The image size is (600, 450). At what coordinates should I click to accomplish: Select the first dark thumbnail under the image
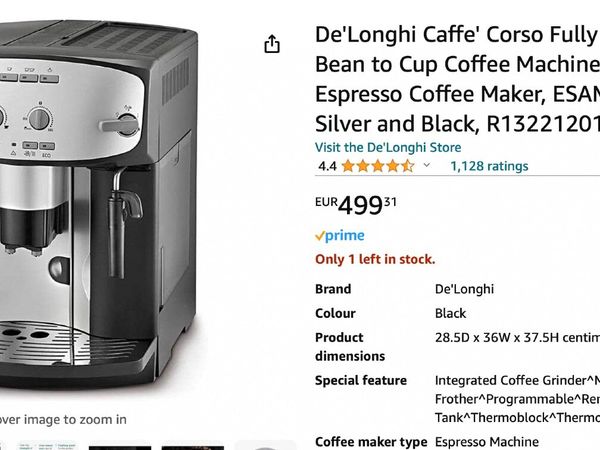pos(120,447)
